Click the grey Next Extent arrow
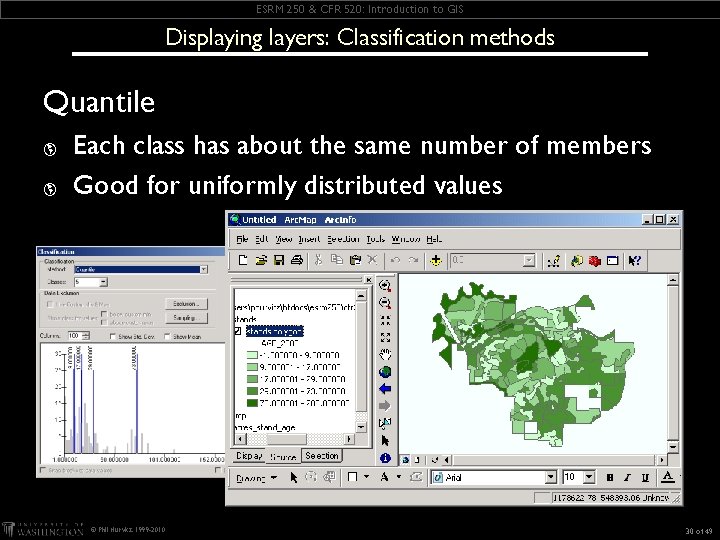 pyautogui.click(x=385, y=406)
